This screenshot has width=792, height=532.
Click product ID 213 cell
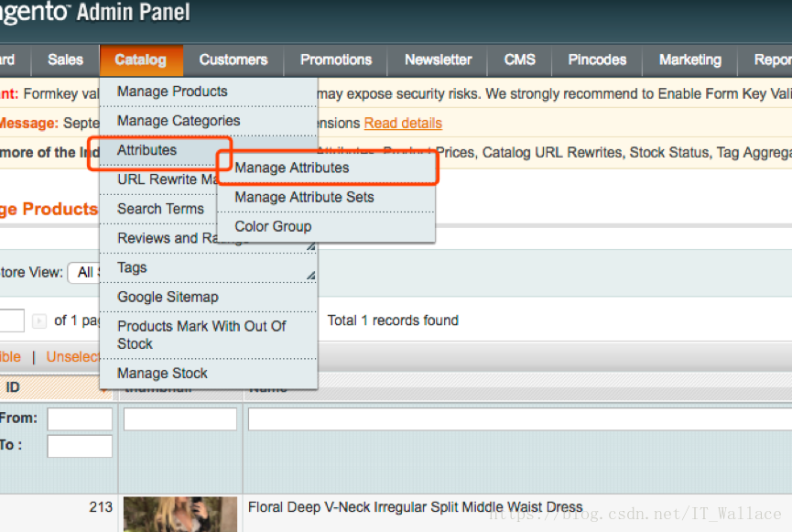(101, 507)
